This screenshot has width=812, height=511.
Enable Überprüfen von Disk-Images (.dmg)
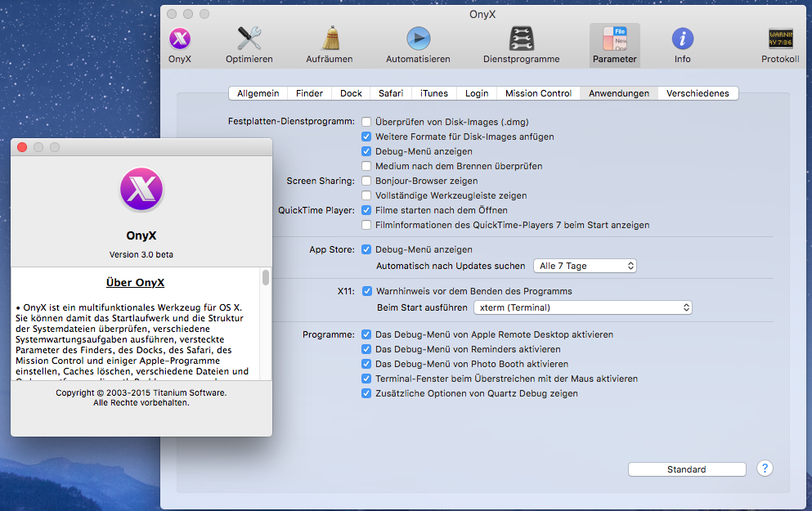tap(366, 122)
